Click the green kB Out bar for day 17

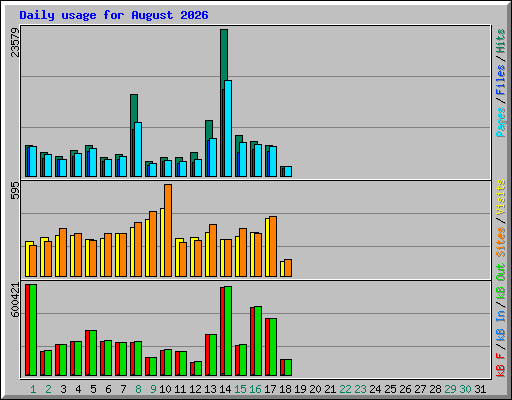click(273, 347)
